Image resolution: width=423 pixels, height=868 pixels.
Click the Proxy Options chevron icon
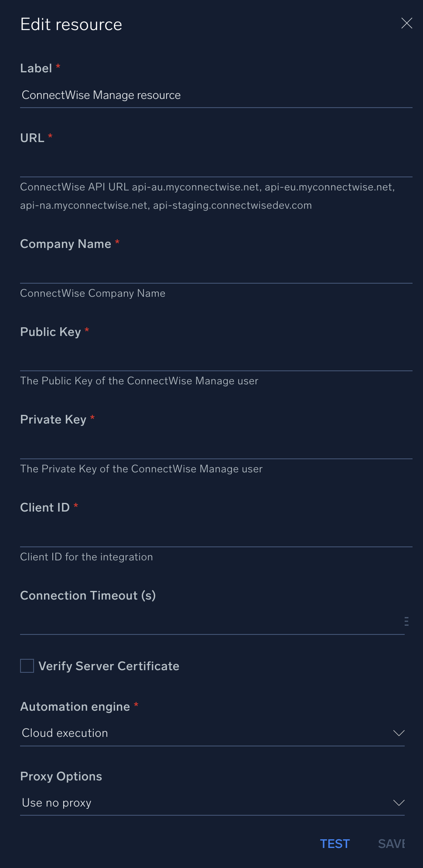[398, 803]
